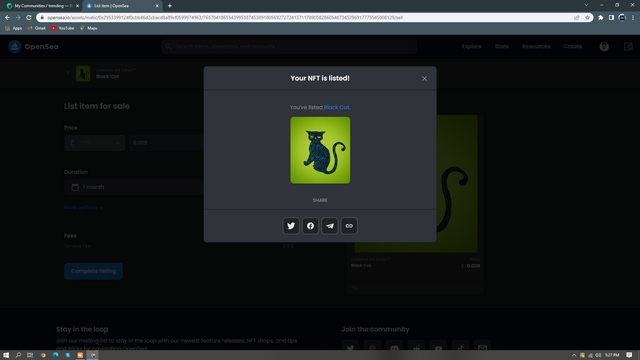Click the Black Cat NFT thumbnail in dialog
Image resolution: width=640 pixels, height=360 pixels.
(320, 150)
